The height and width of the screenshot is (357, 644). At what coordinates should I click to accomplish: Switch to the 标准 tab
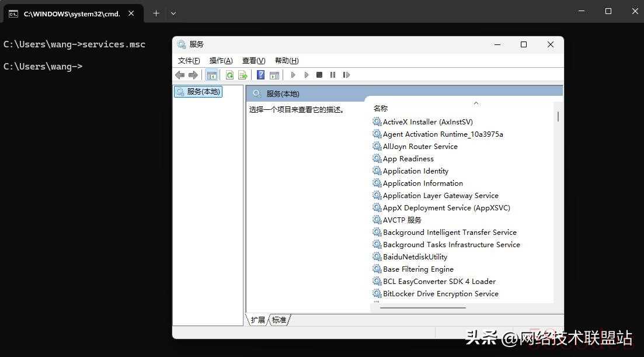(x=280, y=320)
